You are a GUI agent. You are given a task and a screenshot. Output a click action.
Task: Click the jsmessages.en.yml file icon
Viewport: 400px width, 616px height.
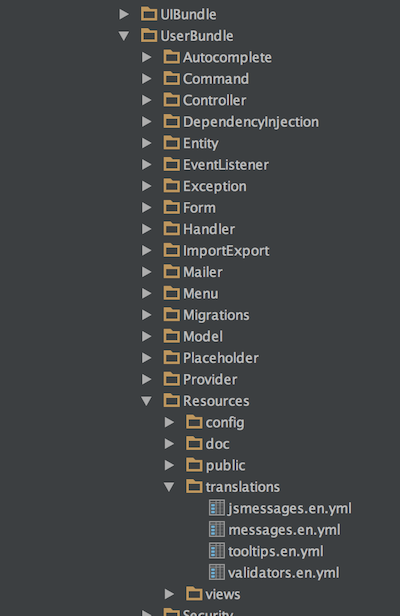(x=217, y=508)
